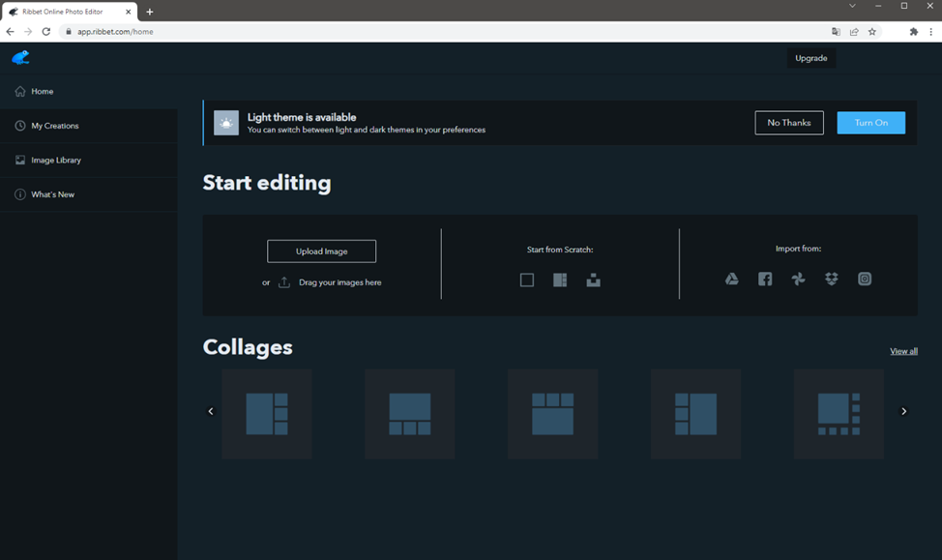Open the Home sidebar item
942x560 pixels.
[x=88, y=91]
